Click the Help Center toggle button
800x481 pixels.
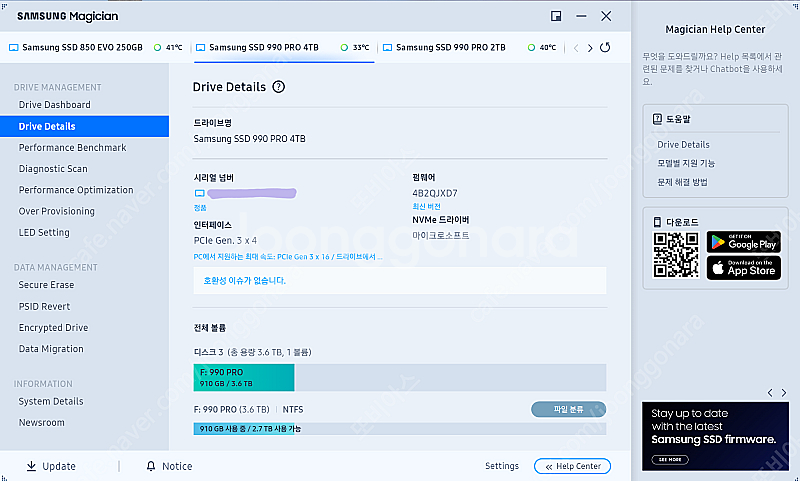[572, 466]
